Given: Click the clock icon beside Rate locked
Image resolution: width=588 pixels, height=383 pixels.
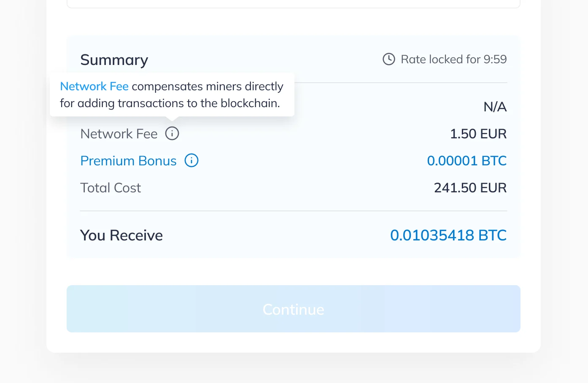Looking at the screenshot, I should point(389,59).
